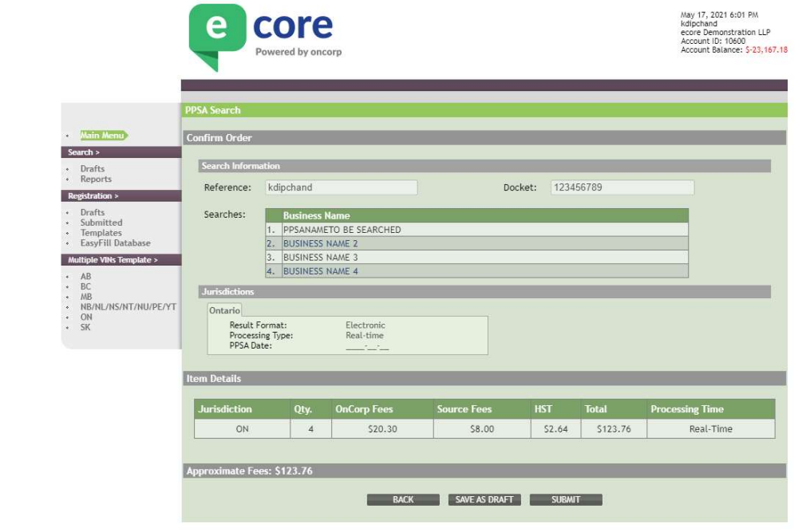810x532 pixels.
Task: Select row BUSINESS NAME 2
Action: [476, 244]
